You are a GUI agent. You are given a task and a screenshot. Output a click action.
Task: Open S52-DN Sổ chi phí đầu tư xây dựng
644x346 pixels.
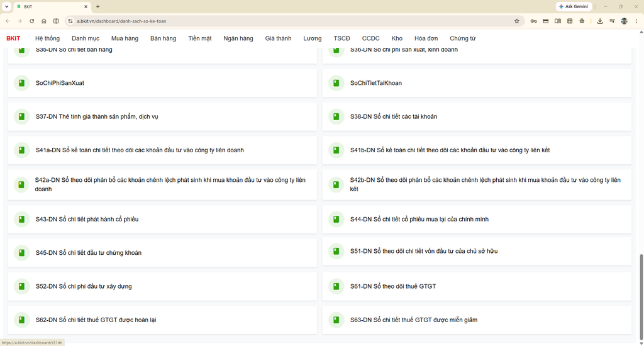pyautogui.click(x=162, y=286)
